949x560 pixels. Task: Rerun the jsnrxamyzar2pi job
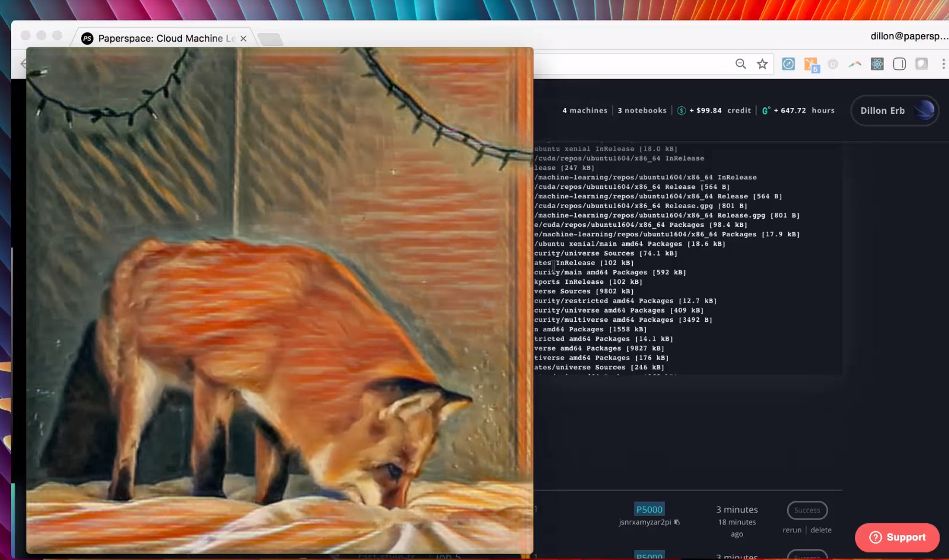tap(792, 530)
